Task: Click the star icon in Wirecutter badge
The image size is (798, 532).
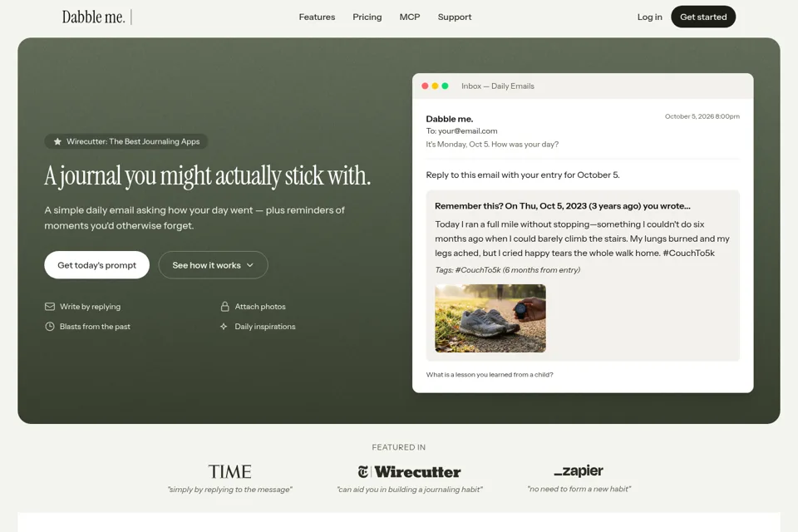Action: 57,141
